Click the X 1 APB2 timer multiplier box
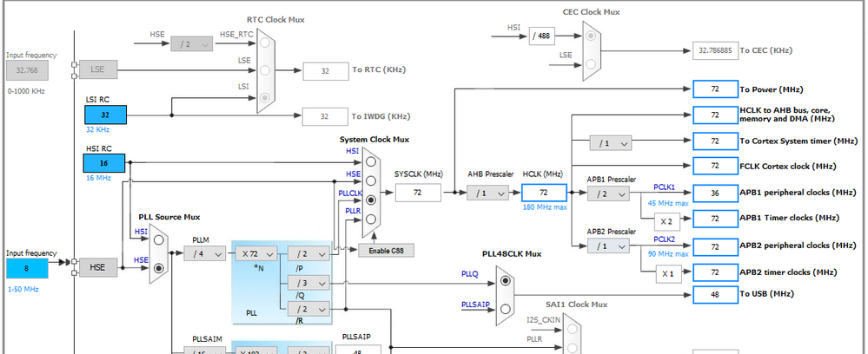Image resolution: width=868 pixels, height=354 pixels. [669, 274]
